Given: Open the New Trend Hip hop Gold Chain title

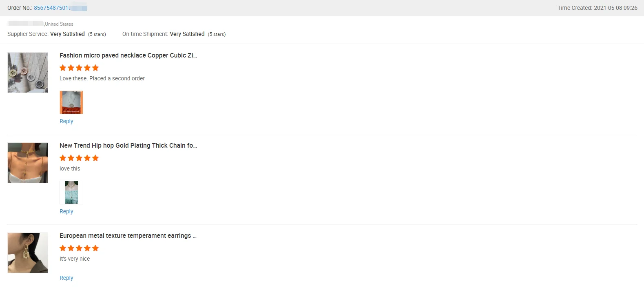Looking at the screenshot, I should [128, 146].
